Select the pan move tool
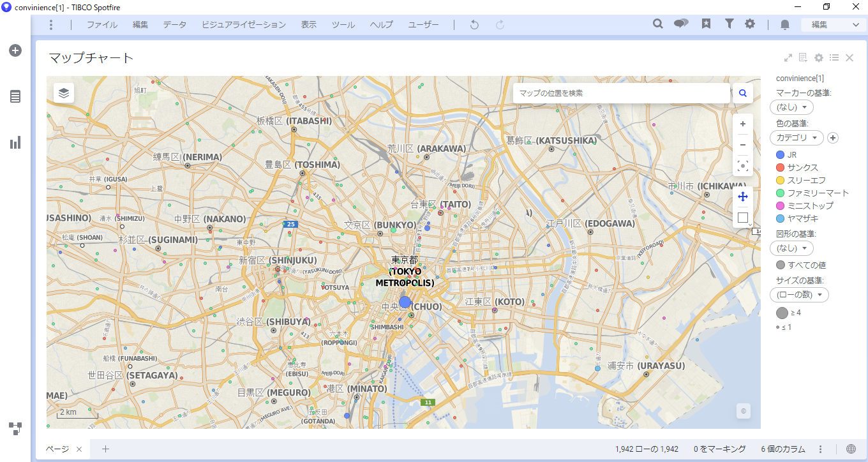The height and width of the screenshot is (462, 868). coord(743,197)
